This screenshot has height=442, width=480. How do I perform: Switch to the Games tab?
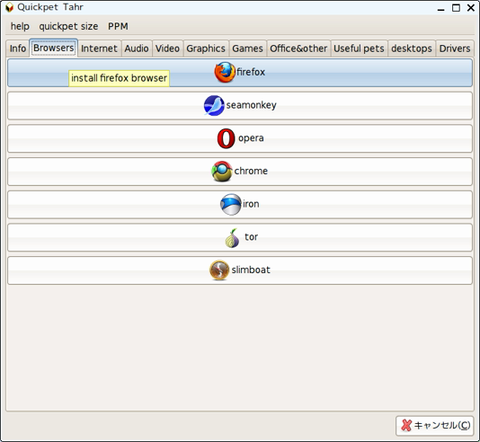248,49
